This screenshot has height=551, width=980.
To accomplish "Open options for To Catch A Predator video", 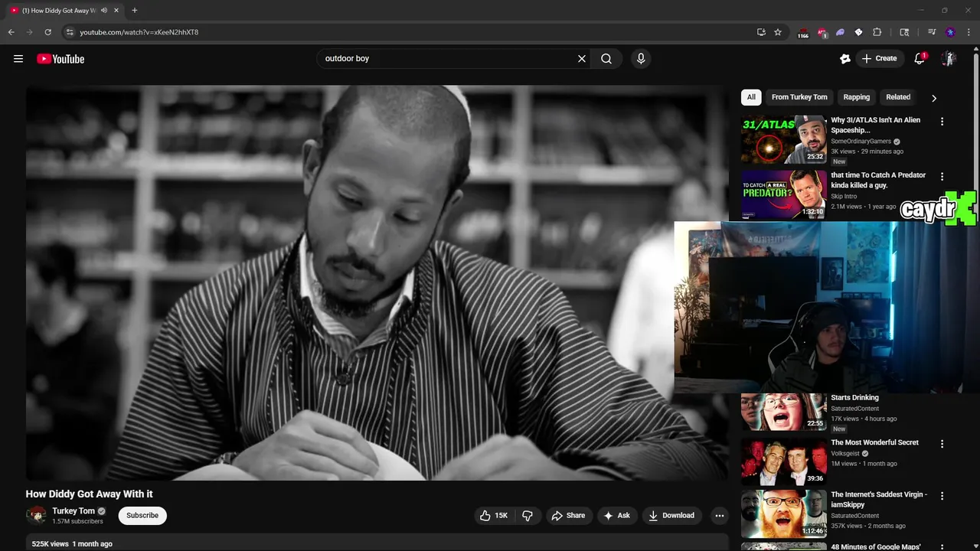I will [942, 177].
